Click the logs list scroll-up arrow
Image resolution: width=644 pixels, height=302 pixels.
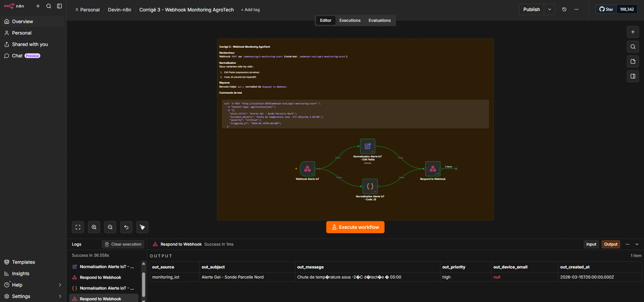coord(143,264)
